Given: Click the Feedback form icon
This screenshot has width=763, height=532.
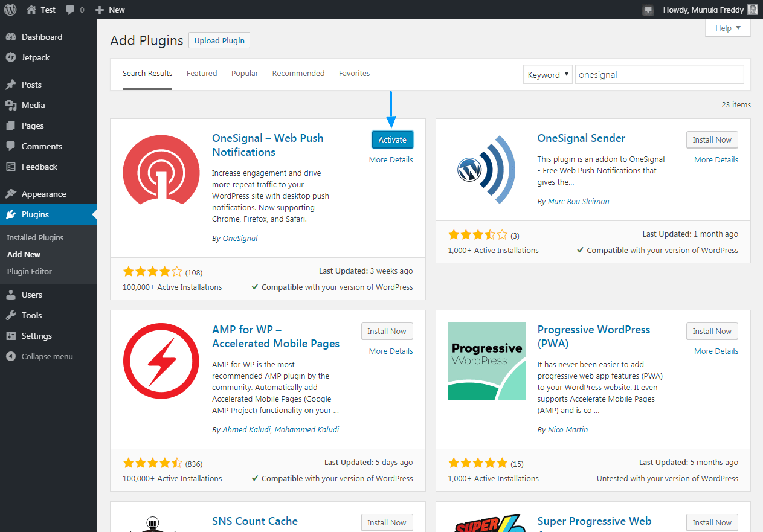Looking at the screenshot, I should [11, 167].
